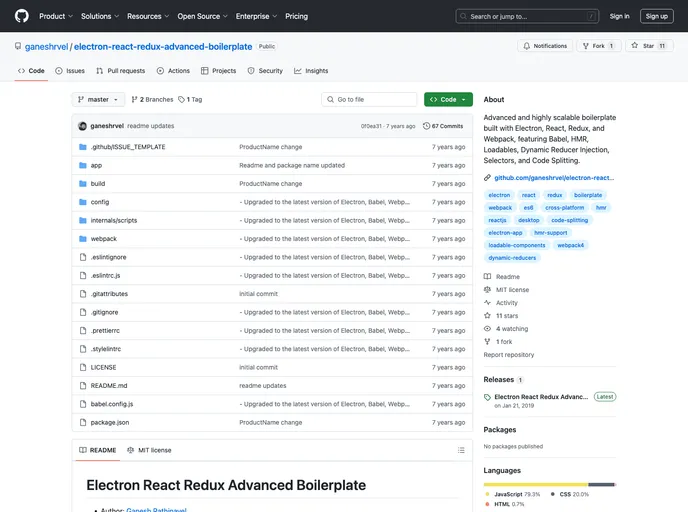Open the internals/scripts folder
This screenshot has height=512, width=688.
click(x=114, y=220)
